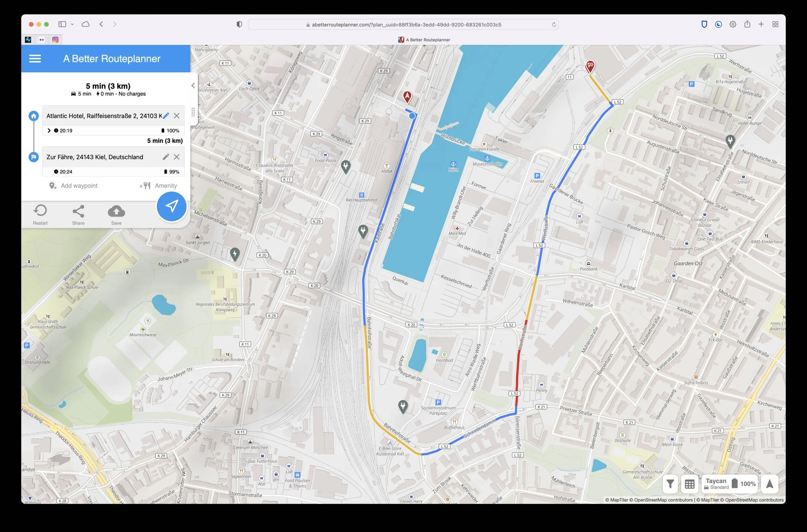This screenshot has height=532, width=807.
Task: Switch to the Flickr pinned tab
Action: (42, 40)
